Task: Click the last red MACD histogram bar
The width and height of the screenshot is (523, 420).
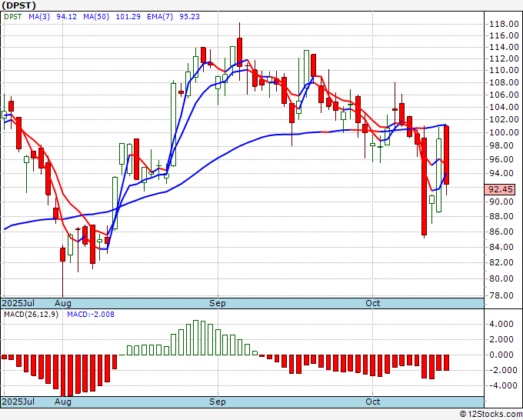Action: tap(446, 362)
